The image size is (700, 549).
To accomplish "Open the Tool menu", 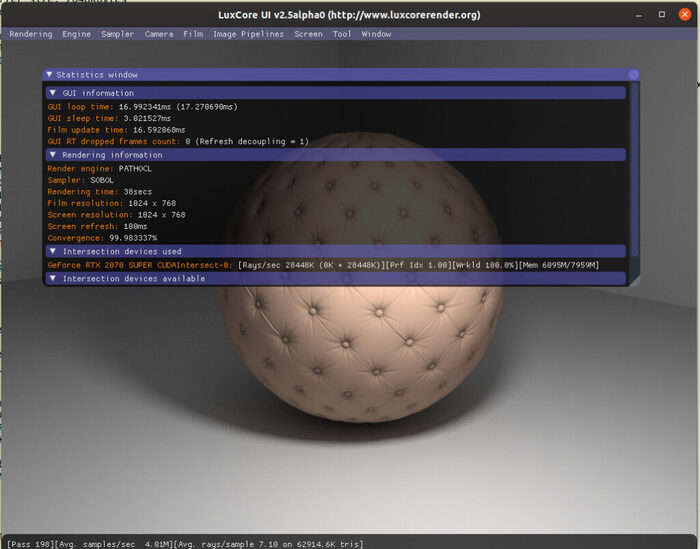I will (x=342, y=34).
